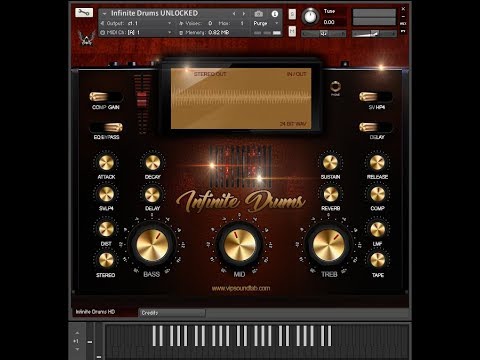The height and width of the screenshot is (360, 480).
Task: Flip the SV HP4 switch
Action: [376, 97]
